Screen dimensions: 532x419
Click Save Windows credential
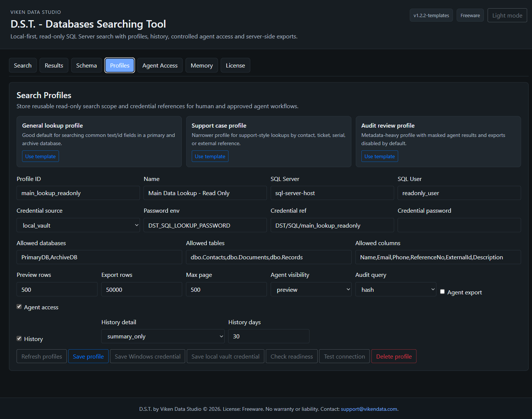(147, 356)
